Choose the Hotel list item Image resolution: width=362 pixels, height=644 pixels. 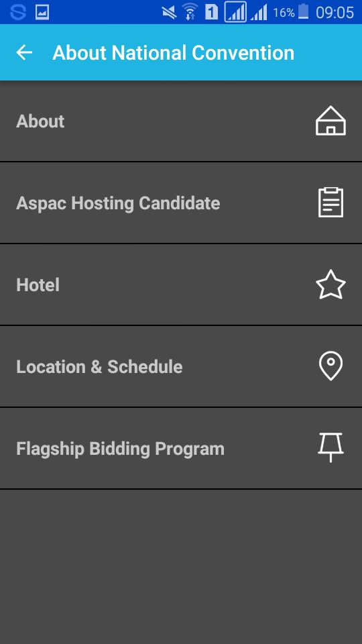click(181, 284)
